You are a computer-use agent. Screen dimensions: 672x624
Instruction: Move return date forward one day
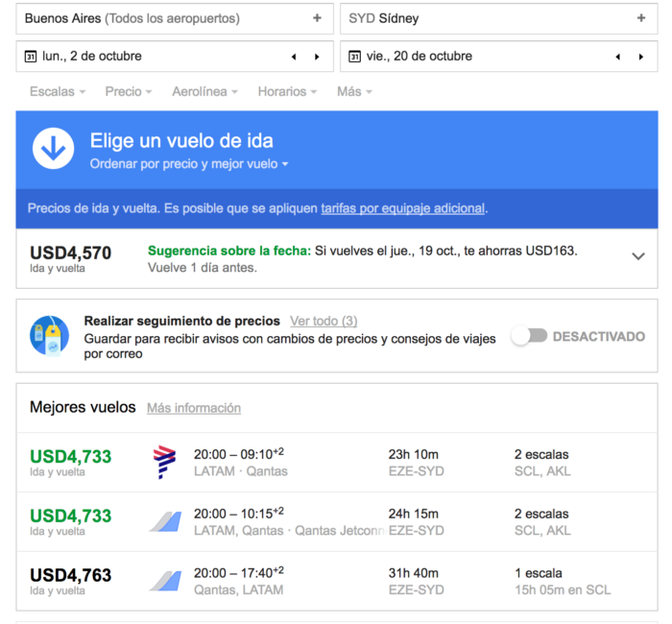(x=641, y=57)
